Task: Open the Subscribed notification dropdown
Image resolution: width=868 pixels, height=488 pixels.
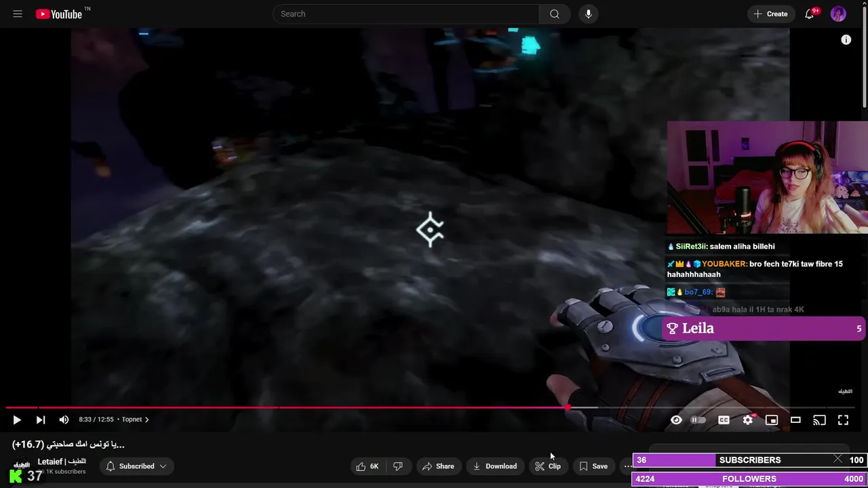Action: [x=138, y=466]
